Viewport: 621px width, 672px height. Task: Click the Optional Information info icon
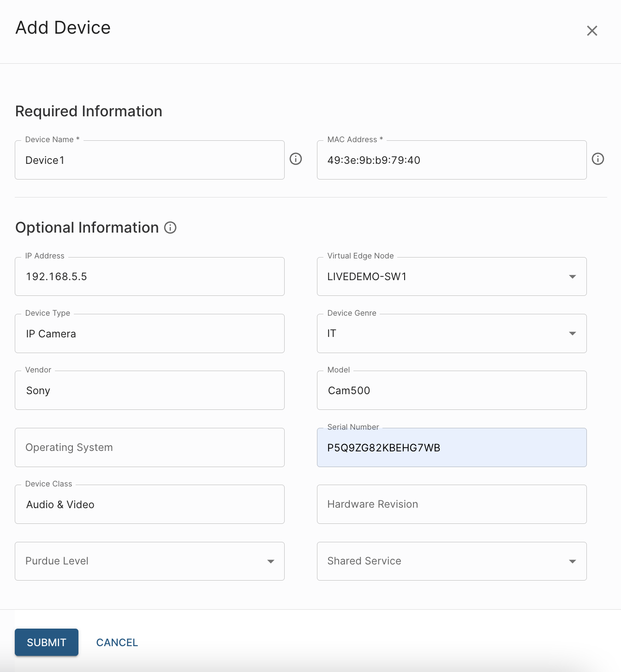170,228
